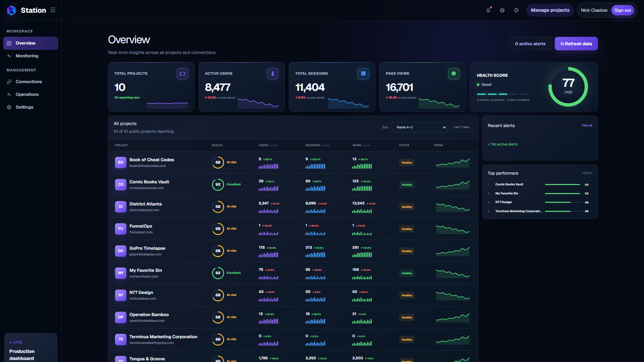Click the circular theme icon in header
This screenshot has width=644, height=362.
click(502, 10)
